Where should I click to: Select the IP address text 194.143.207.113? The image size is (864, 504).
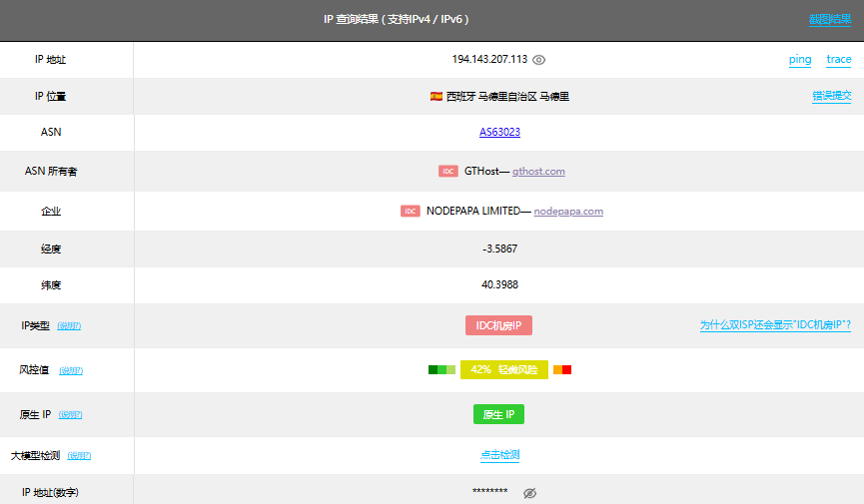tap(489, 59)
